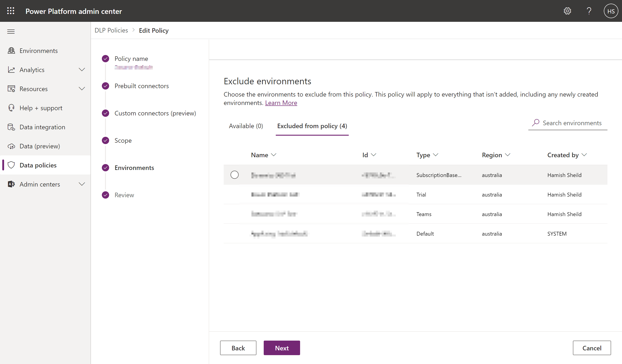Select Environments in the left sidebar

pos(38,50)
